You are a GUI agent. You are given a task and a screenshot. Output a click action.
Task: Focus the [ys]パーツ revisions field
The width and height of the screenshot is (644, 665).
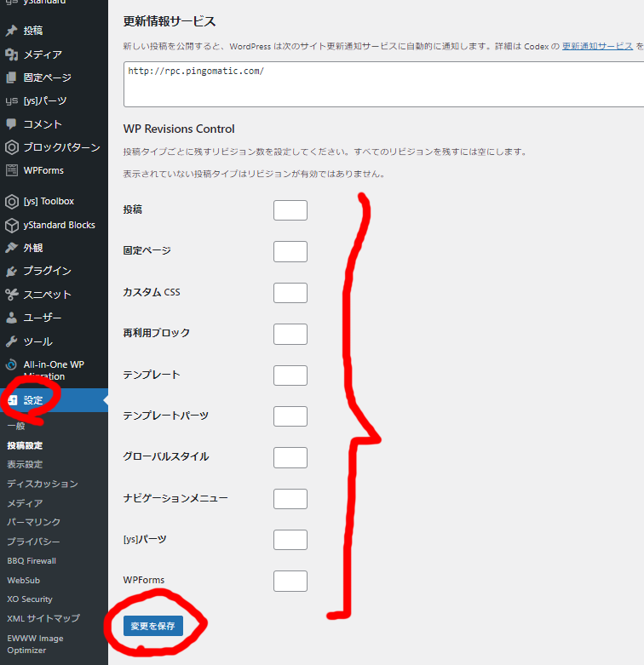290,540
